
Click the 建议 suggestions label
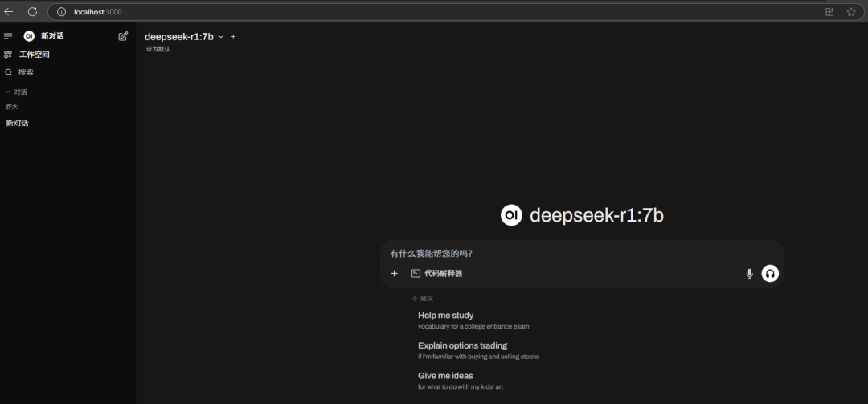click(x=423, y=298)
